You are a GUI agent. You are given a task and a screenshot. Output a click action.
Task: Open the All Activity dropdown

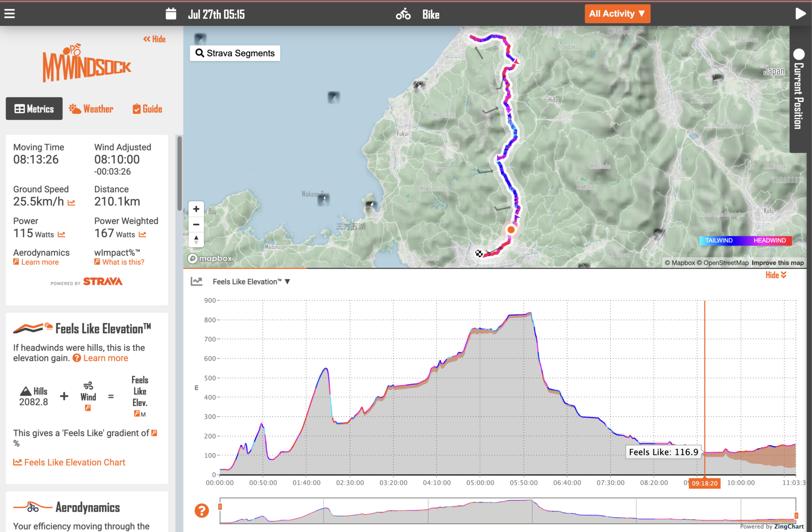click(x=617, y=14)
